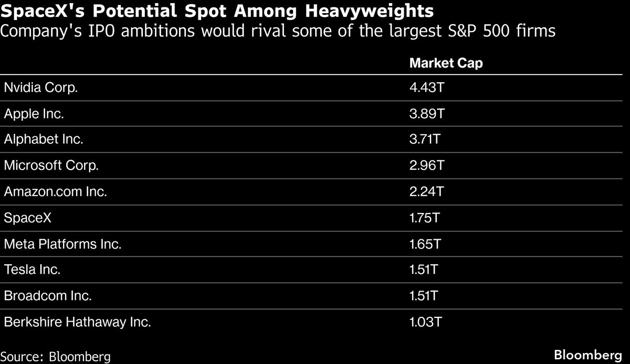Select the Microsoft Corp. row label
Screen dimensions: 630x364
coord(51,166)
